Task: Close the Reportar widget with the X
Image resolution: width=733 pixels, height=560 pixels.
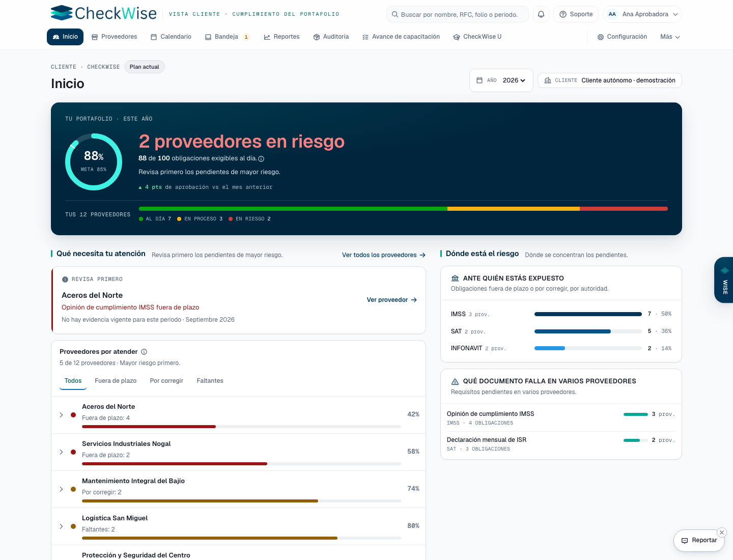Action: 722,533
